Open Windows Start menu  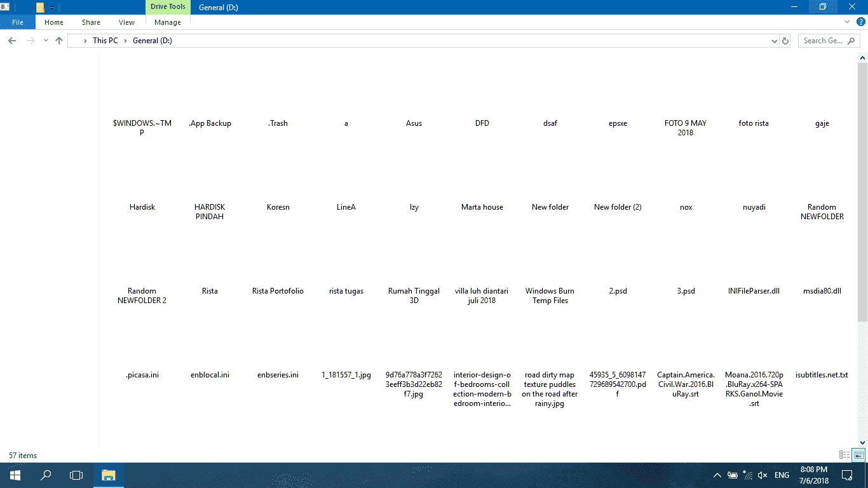[x=15, y=475]
